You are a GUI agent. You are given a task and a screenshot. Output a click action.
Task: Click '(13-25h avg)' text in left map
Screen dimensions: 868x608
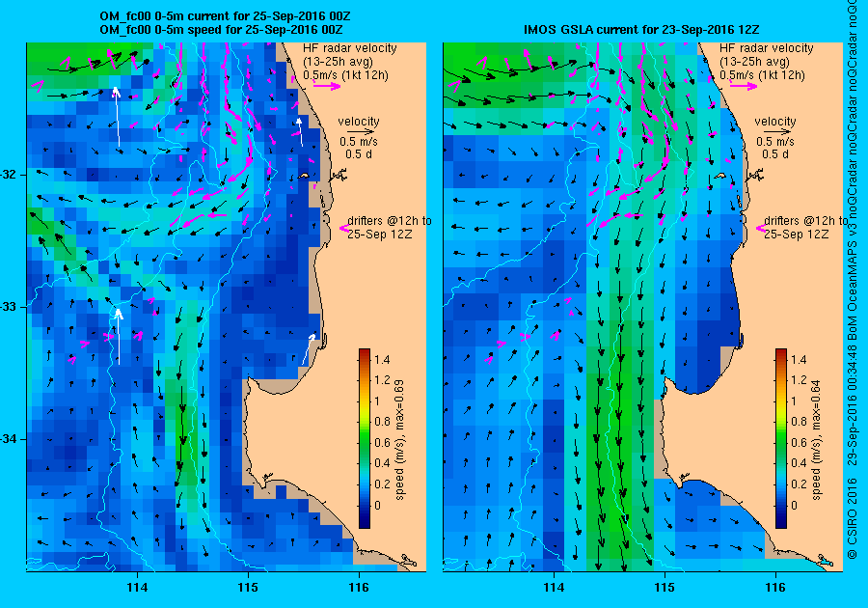point(338,62)
